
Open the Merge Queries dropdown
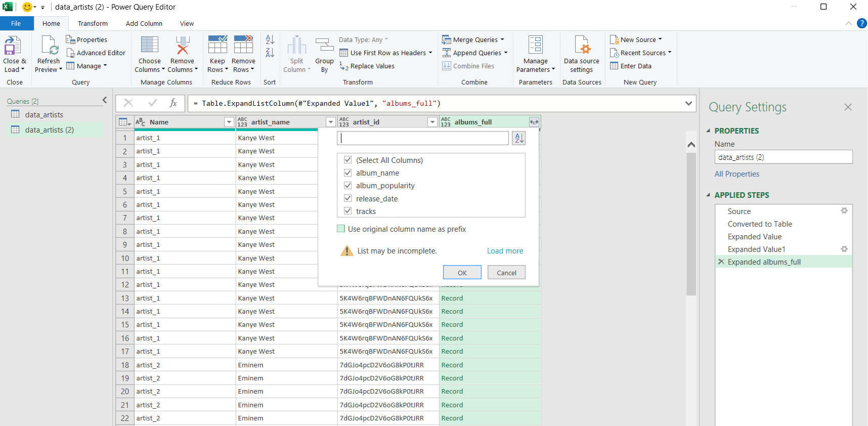click(x=502, y=39)
